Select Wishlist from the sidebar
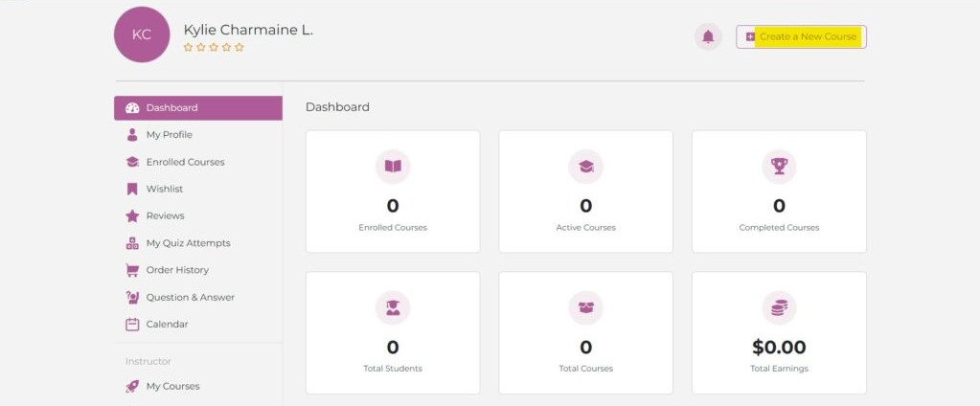Screen dimensions: 980x406 [x=164, y=189]
